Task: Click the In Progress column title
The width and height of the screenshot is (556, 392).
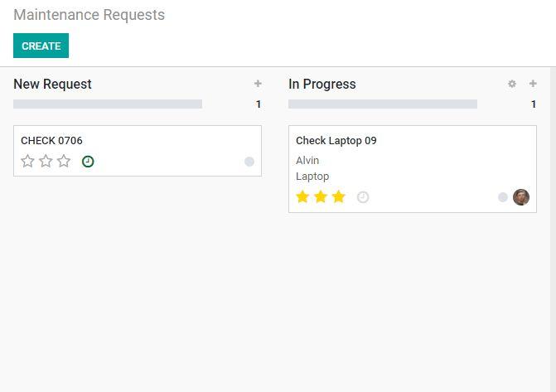Action: click(322, 85)
